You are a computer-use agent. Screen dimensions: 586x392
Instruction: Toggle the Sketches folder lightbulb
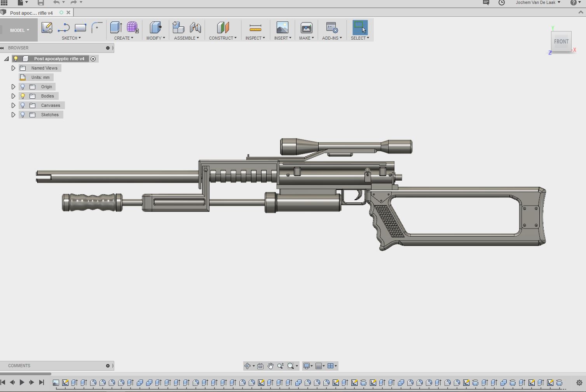point(23,115)
